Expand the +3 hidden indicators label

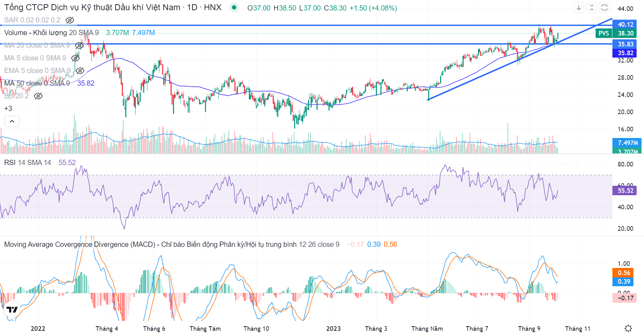tap(8, 109)
